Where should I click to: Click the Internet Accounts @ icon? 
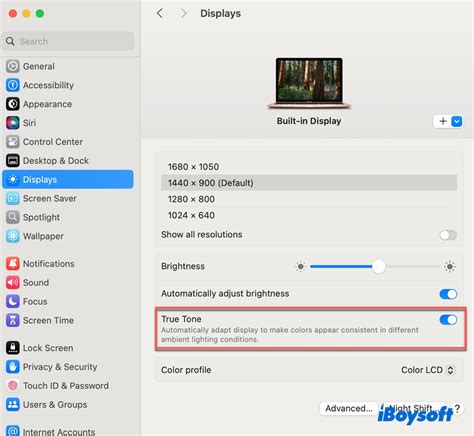point(13,431)
